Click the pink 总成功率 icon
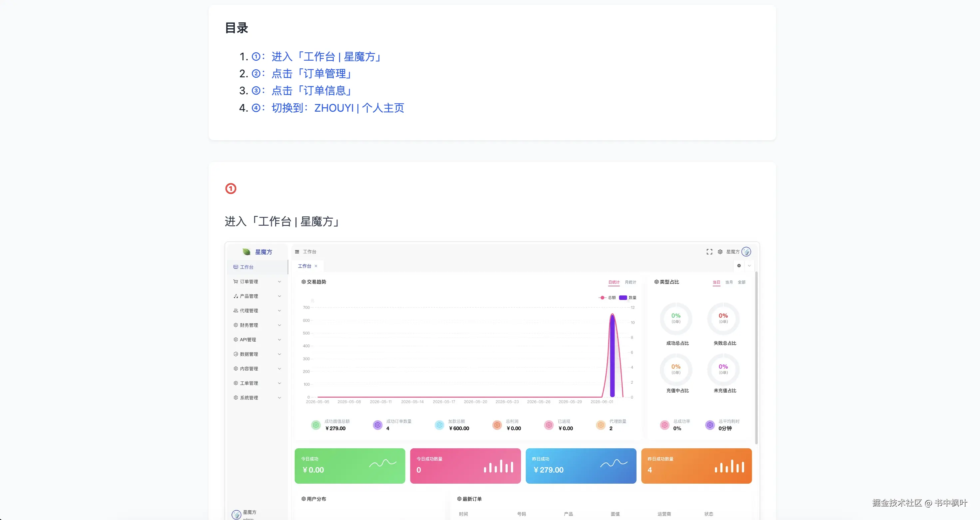The width and height of the screenshot is (980, 520). 665,425
